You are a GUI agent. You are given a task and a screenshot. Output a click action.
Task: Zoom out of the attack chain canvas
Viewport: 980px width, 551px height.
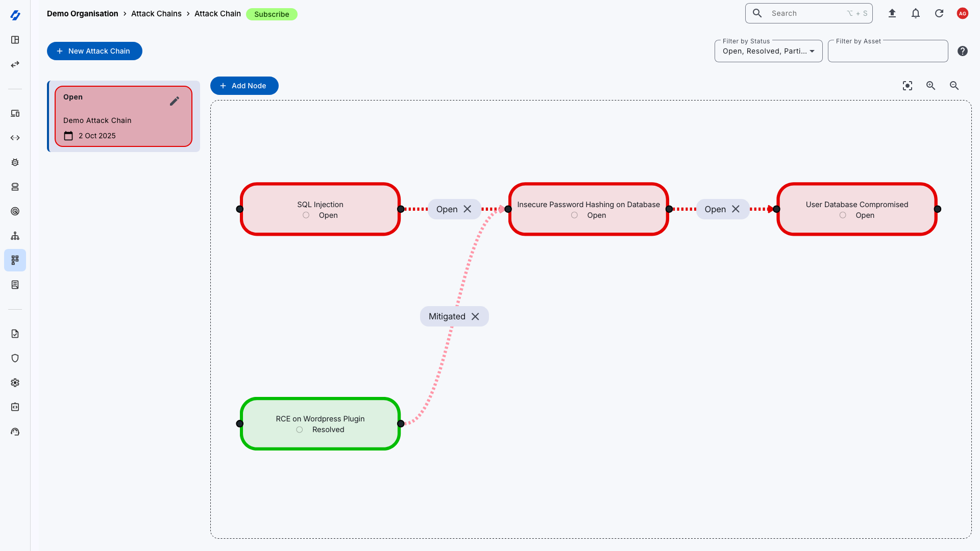tap(954, 86)
